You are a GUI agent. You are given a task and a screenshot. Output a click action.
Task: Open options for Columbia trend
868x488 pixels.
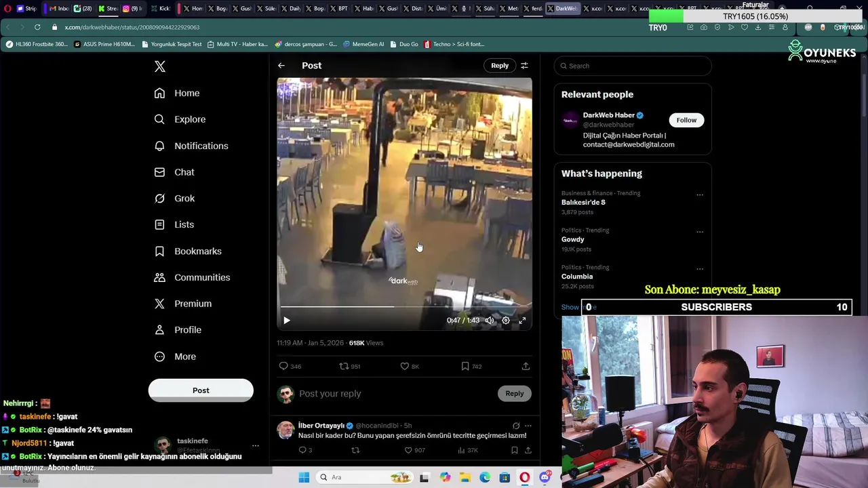[700, 269]
